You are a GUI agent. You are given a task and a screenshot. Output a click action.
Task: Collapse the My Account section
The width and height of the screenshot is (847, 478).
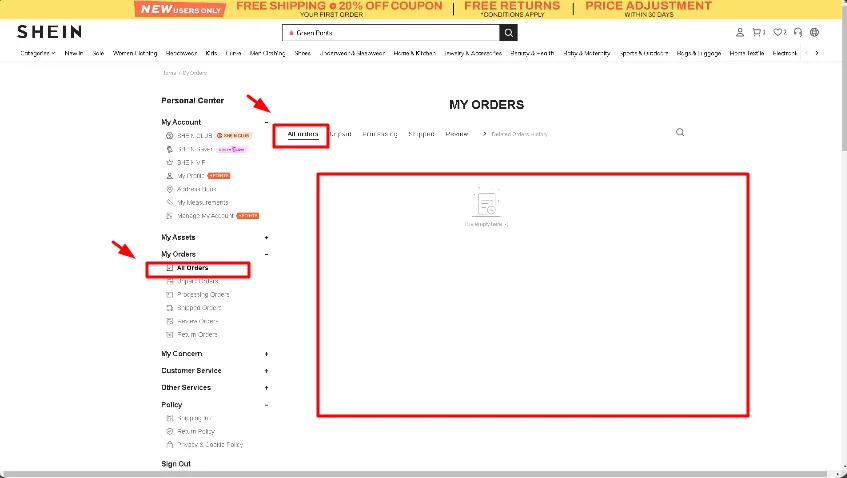click(266, 123)
